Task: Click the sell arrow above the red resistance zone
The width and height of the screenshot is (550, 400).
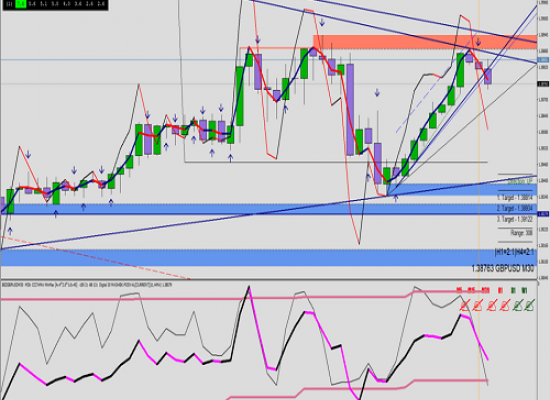Action: tap(322, 23)
